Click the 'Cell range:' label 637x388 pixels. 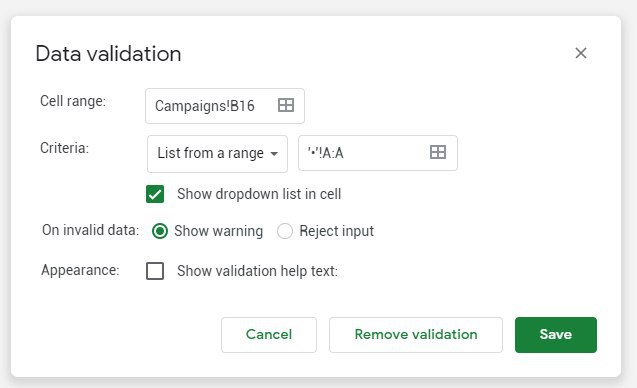(73, 101)
